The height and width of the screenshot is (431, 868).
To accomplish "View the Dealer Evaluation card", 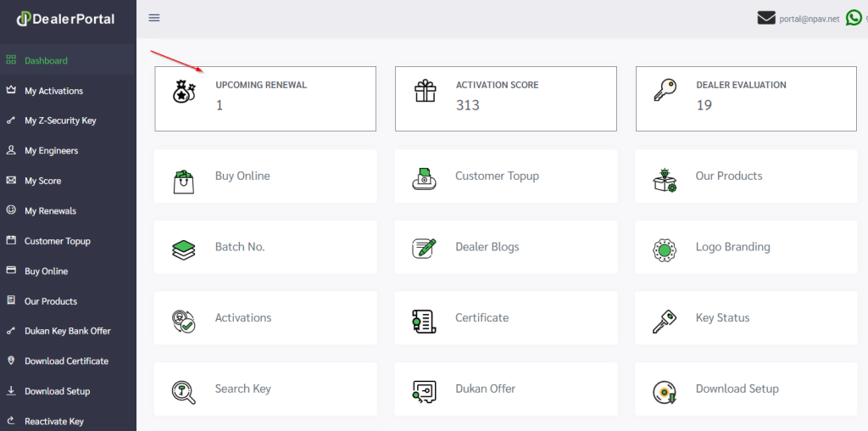I will tap(746, 99).
